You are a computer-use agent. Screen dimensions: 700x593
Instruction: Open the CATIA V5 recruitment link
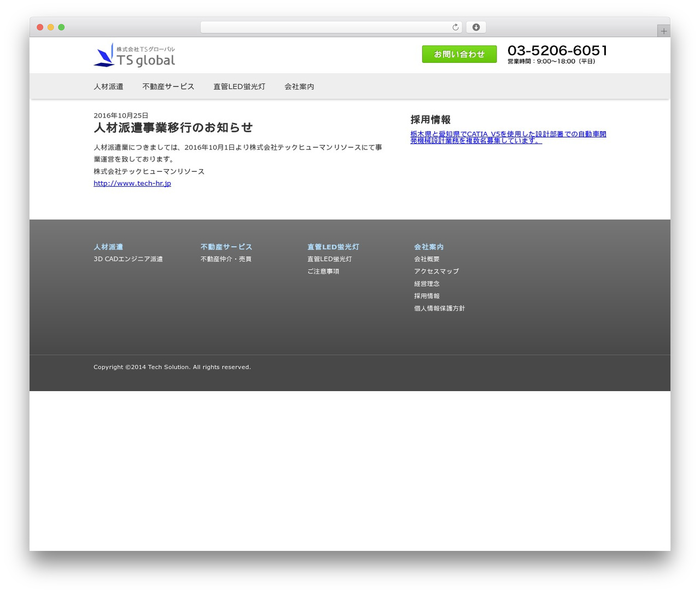[508, 137]
